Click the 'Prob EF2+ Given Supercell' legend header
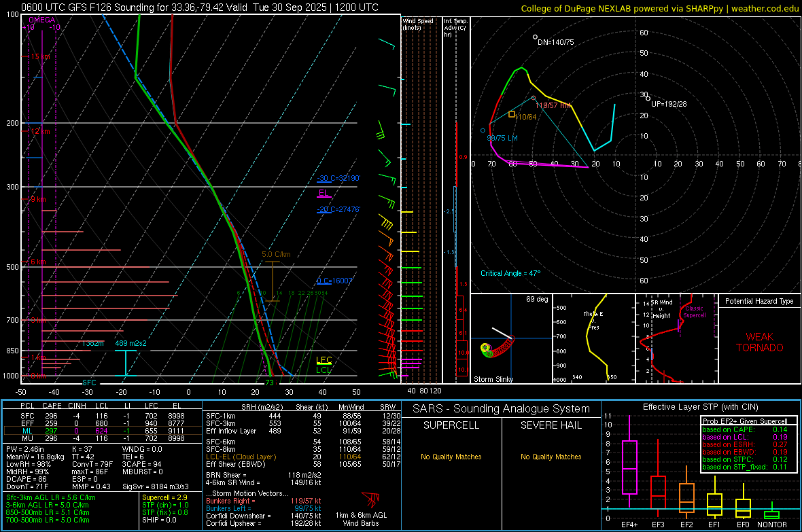 coord(745,421)
